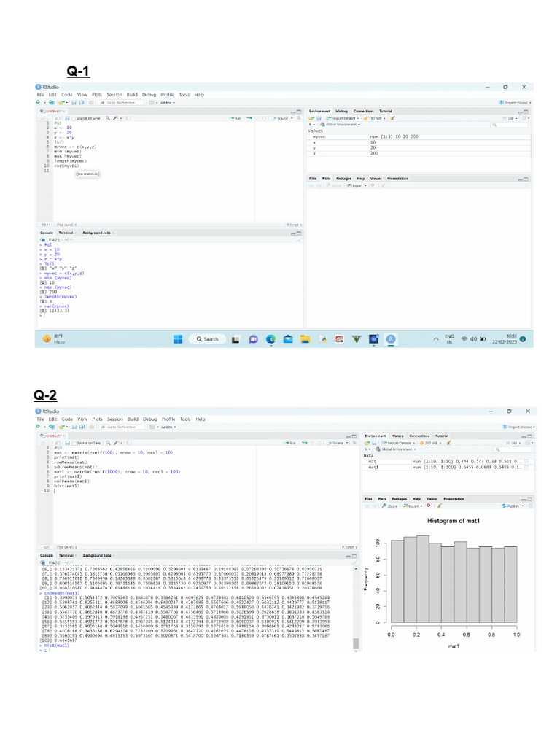Open the Session menu in Q-1 window
The width and height of the screenshot is (560, 747).
114,94
